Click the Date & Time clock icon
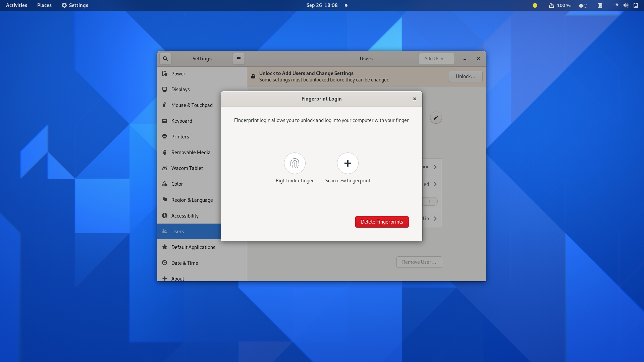 [x=165, y=263]
